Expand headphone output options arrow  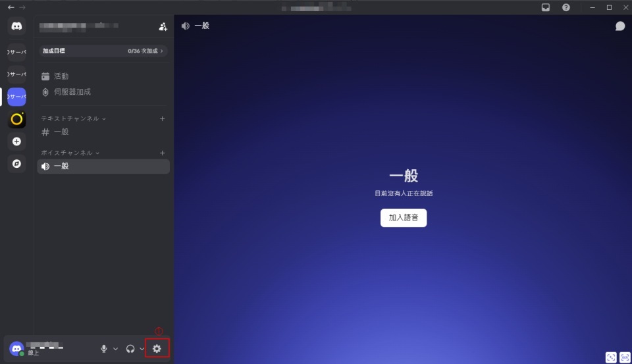tap(142, 348)
